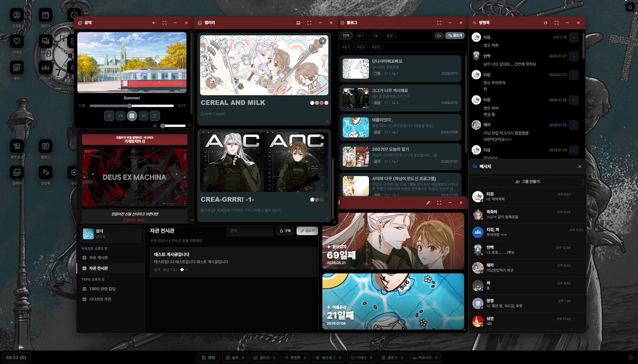Screen dimensions: 638x364
Task: Select 시나리오 추천 board
Action: tap(111, 299)
